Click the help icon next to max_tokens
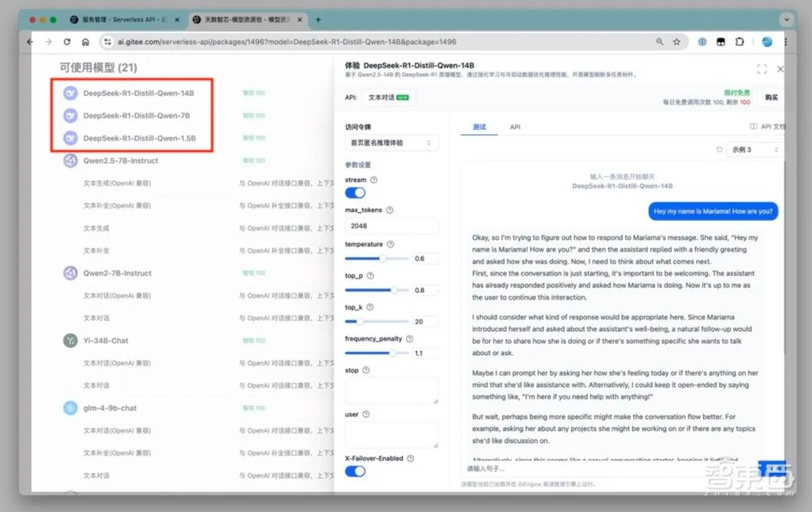Screen dimensions: 812x512 pyautogui.click(x=390, y=210)
